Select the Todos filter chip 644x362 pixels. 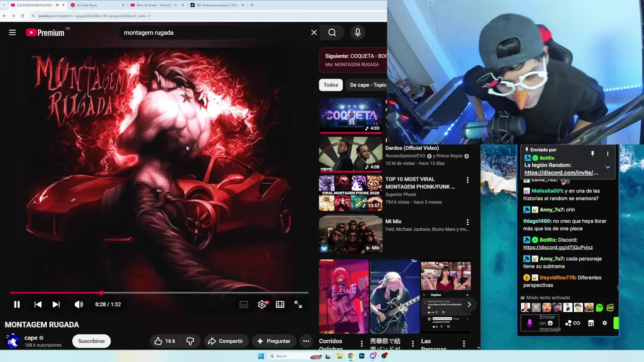pos(331,85)
